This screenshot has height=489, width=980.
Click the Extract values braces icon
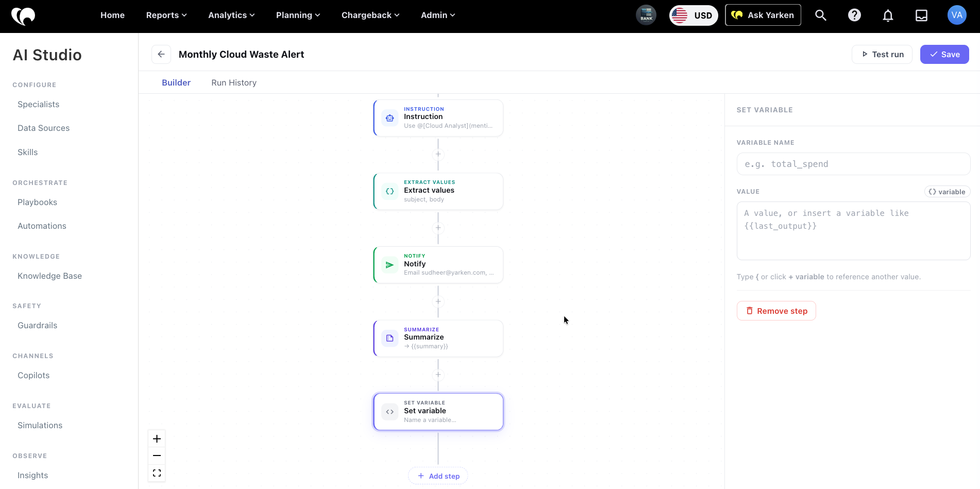click(x=390, y=191)
